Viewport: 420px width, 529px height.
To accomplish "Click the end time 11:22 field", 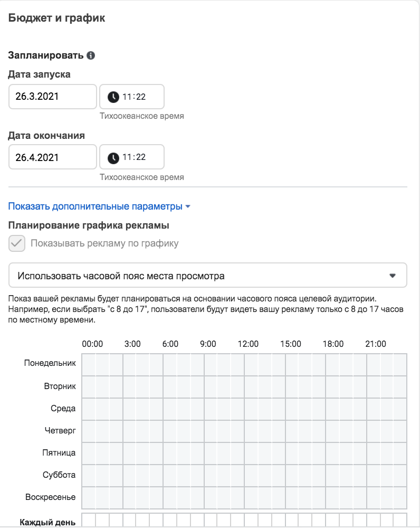I will 132,157.
